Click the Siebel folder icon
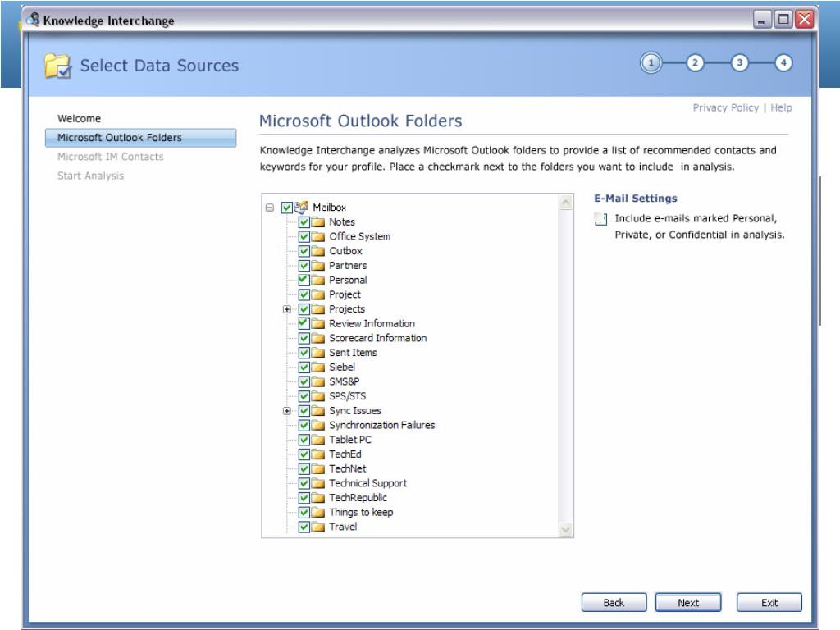 [x=318, y=367]
